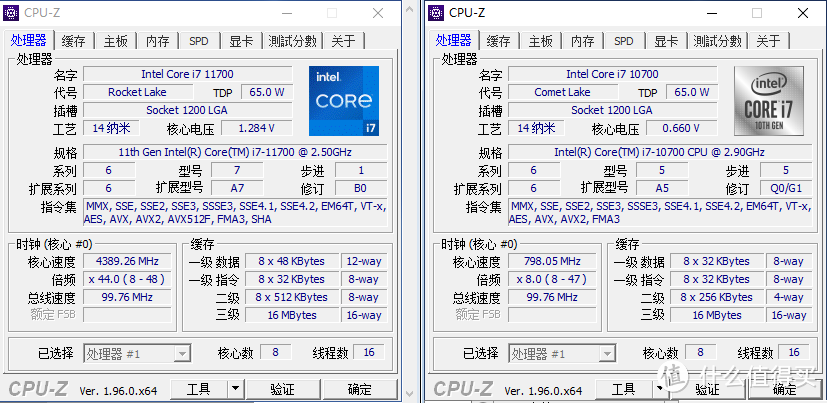Screen dimensions: 827x403
Task: Open the 缓存 tab in left CPU-Z window
Action: pyautogui.click(x=73, y=41)
